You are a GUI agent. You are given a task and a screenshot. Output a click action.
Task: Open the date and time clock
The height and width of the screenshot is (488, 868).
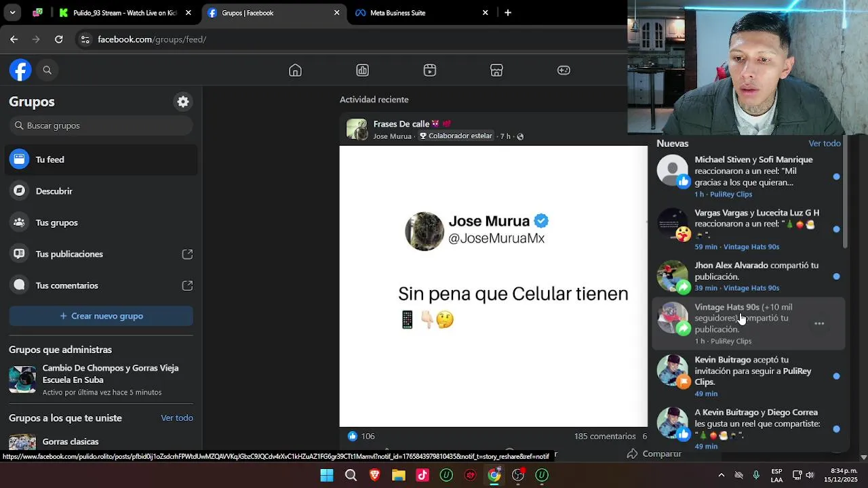point(840,475)
